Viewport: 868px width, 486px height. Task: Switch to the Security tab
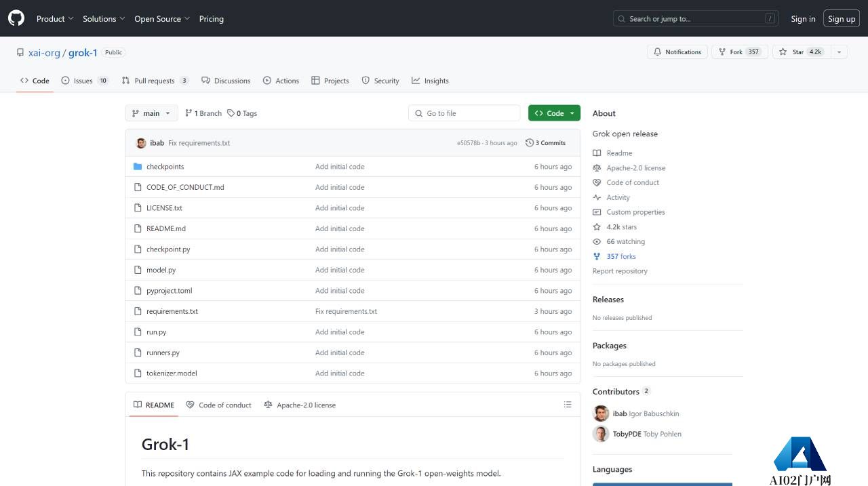click(x=380, y=81)
